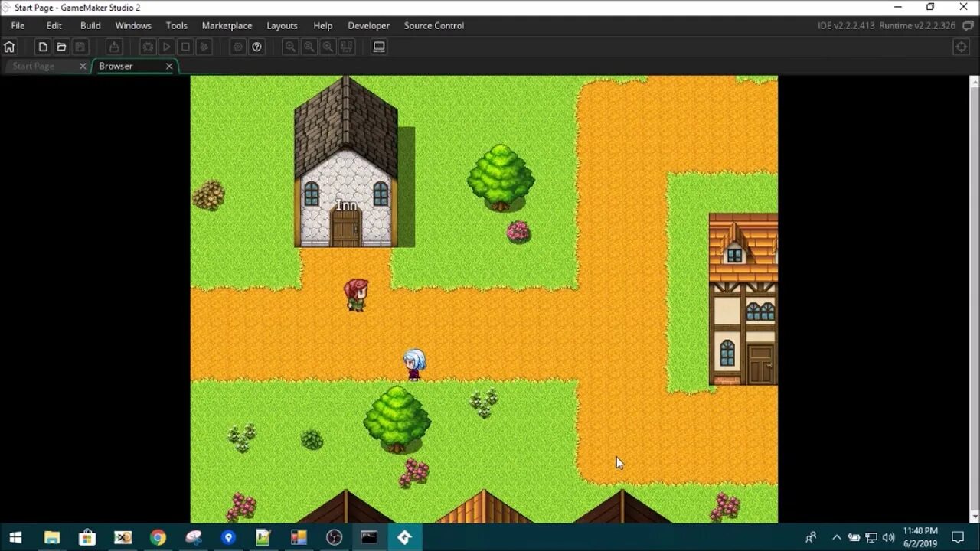Screen dimensions: 980x551
Task: Zoom in with the plus magnifier
Action: click(328, 47)
